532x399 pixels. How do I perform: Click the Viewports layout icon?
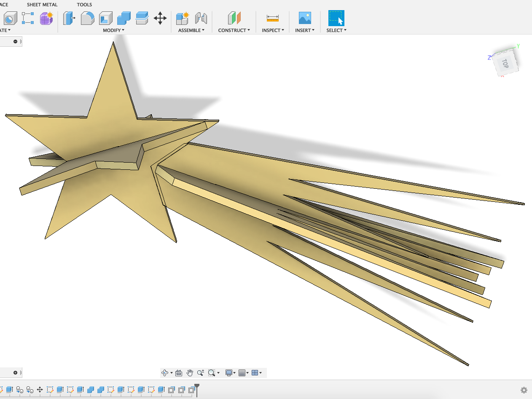(x=255, y=373)
